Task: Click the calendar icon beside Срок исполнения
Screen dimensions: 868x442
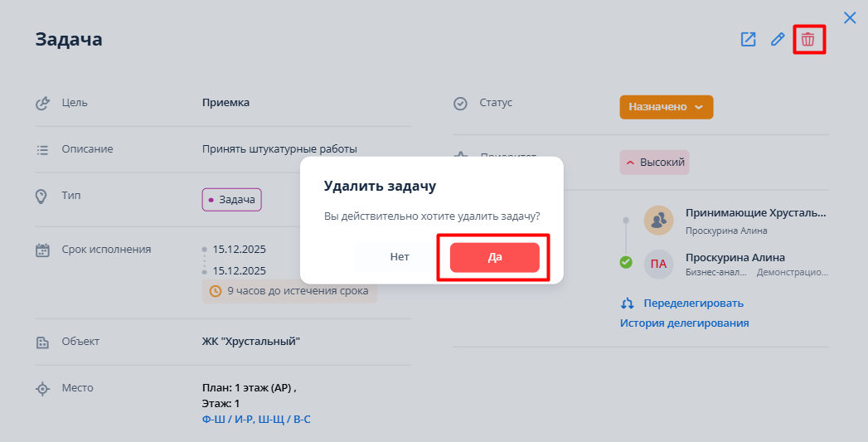Action: tap(43, 250)
